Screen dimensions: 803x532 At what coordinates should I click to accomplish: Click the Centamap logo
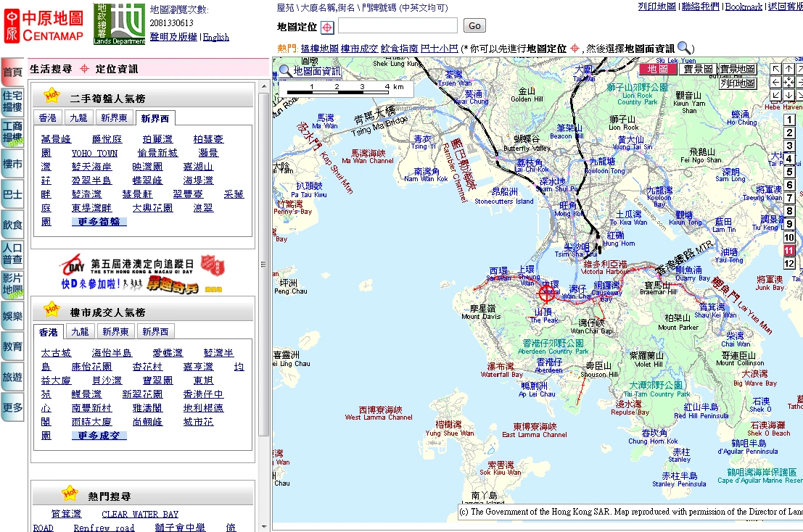click(44, 25)
